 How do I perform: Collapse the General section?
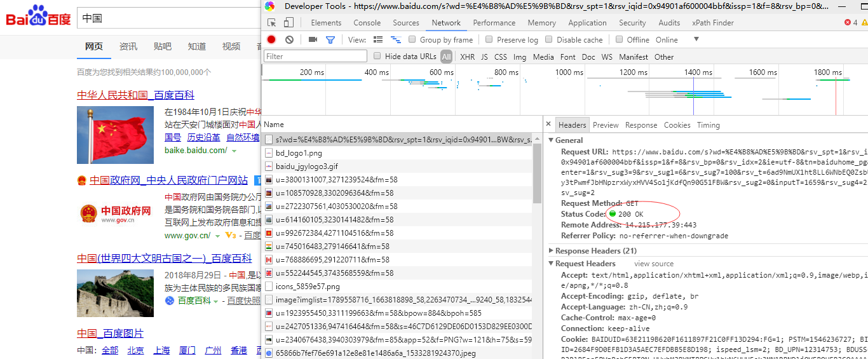pyautogui.click(x=551, y=140)
